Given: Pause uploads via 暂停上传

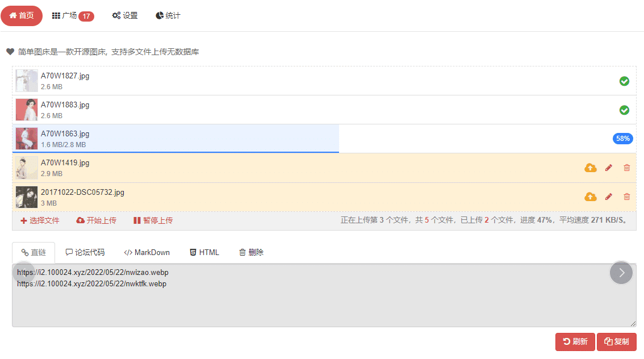Looking at the screenshot, I should 153,221.
